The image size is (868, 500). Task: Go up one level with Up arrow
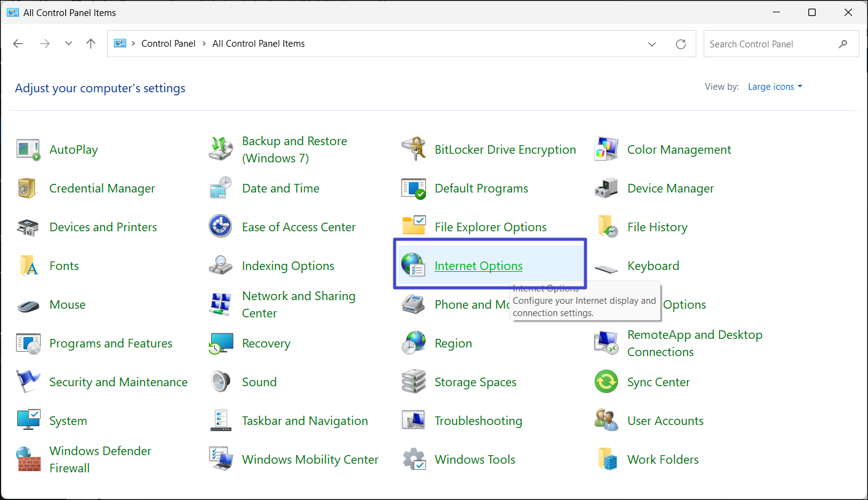click(x=91, y=44)
